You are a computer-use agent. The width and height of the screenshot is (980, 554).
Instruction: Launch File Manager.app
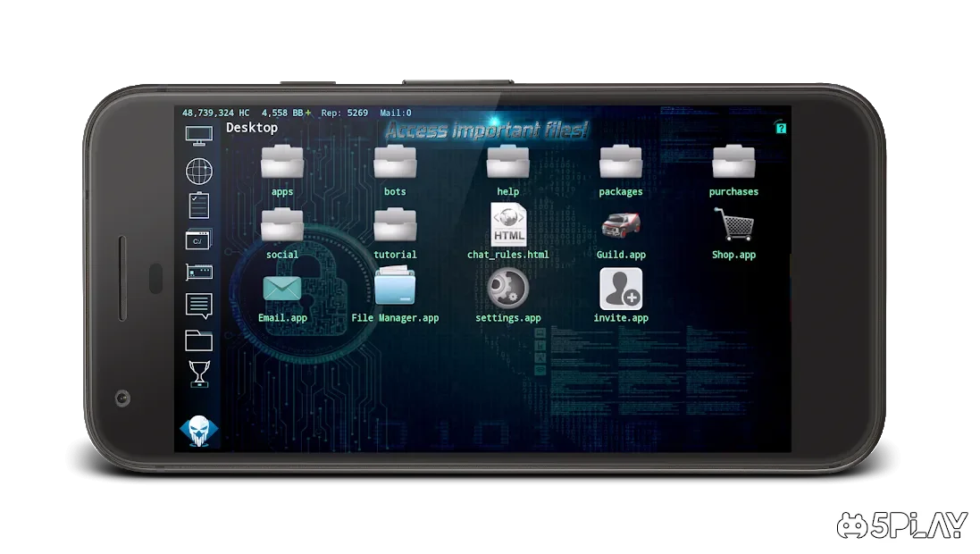(395, 290)
